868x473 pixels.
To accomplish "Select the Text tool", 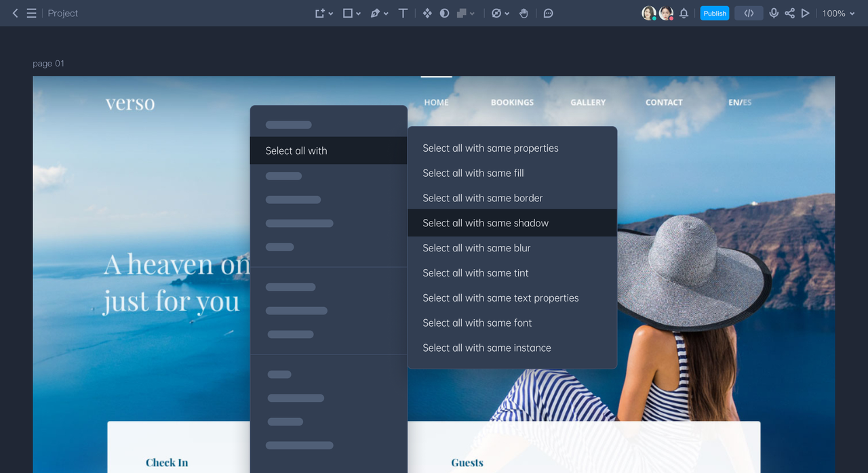I will [x=403, y=13].
